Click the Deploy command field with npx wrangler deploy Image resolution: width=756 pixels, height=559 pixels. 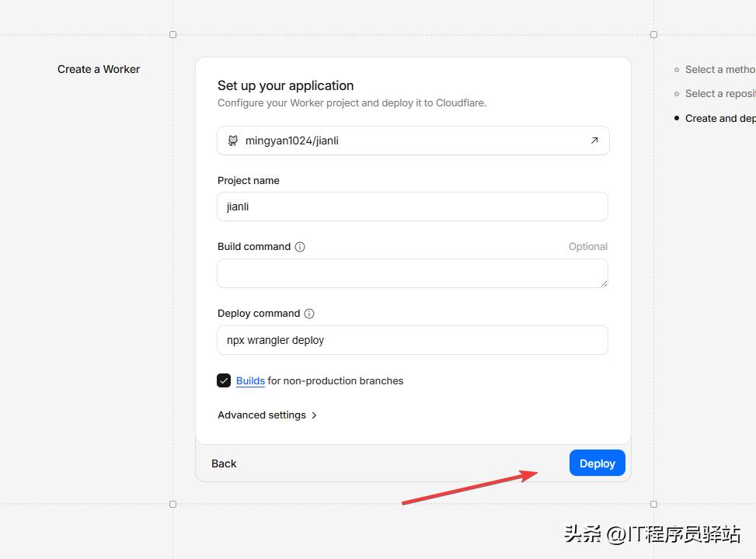pos(412,340)
